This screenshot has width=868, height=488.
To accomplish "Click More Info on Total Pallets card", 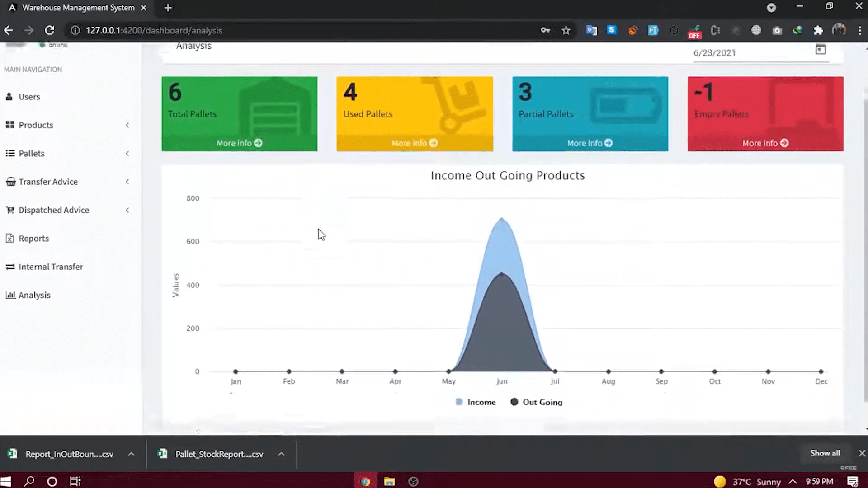I will coord(238,142).
